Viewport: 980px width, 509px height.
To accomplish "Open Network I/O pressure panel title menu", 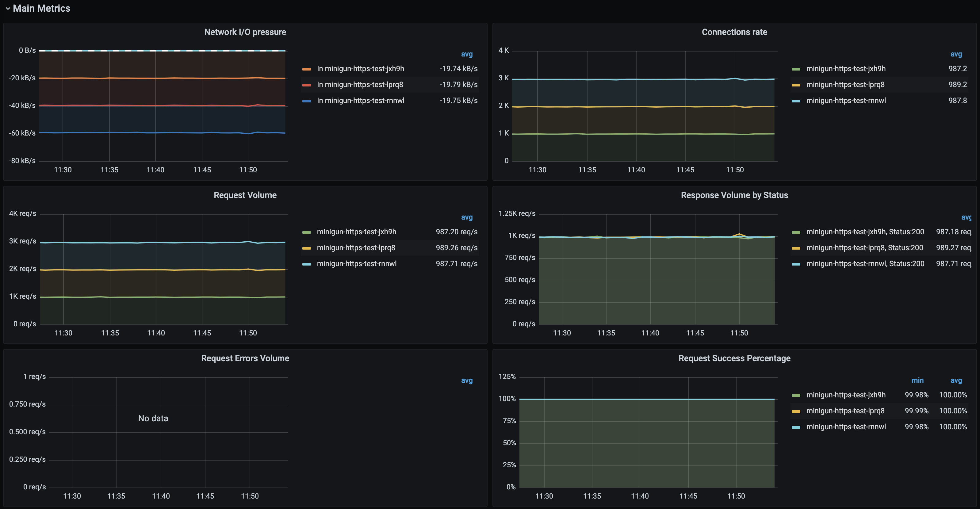I will click(245, 32).
